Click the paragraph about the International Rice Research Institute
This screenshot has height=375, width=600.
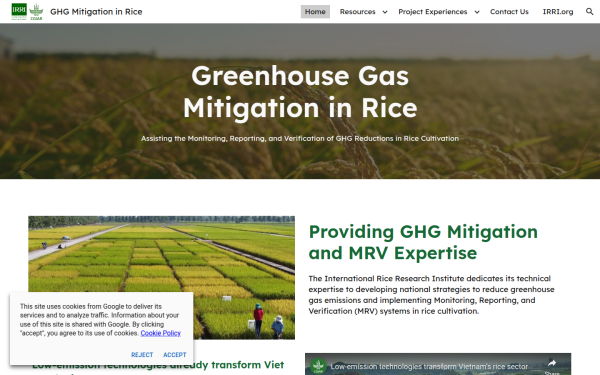431,295
